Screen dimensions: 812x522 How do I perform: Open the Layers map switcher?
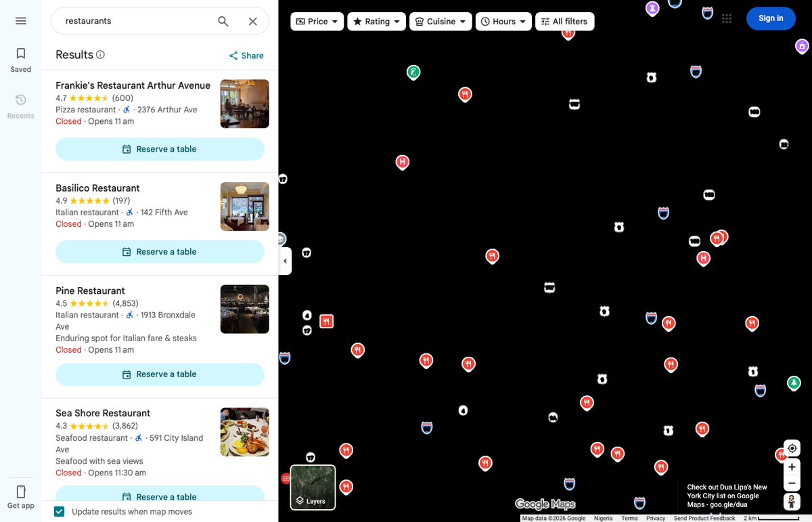point(313,487)
